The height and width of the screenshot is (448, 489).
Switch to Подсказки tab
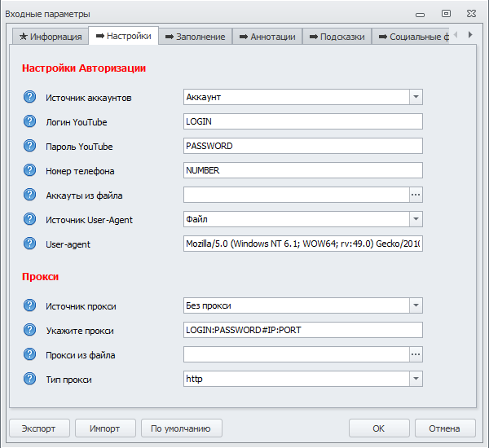[337, 37]
